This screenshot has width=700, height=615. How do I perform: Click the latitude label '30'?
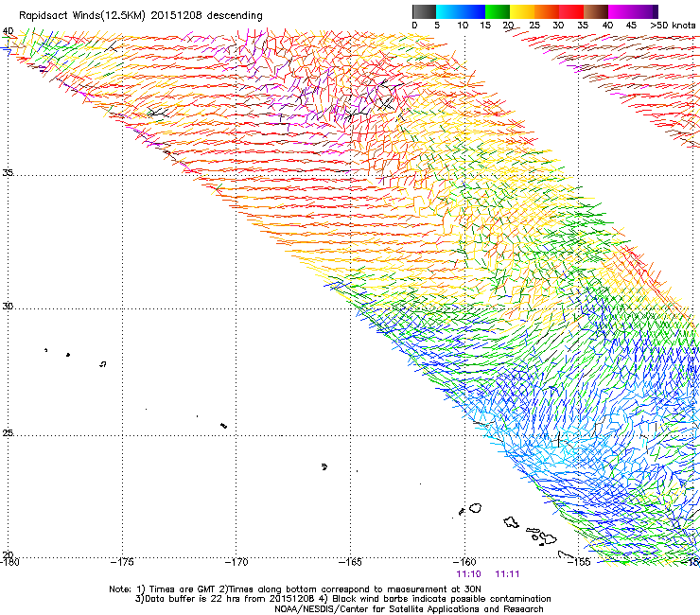coord(8,307)
